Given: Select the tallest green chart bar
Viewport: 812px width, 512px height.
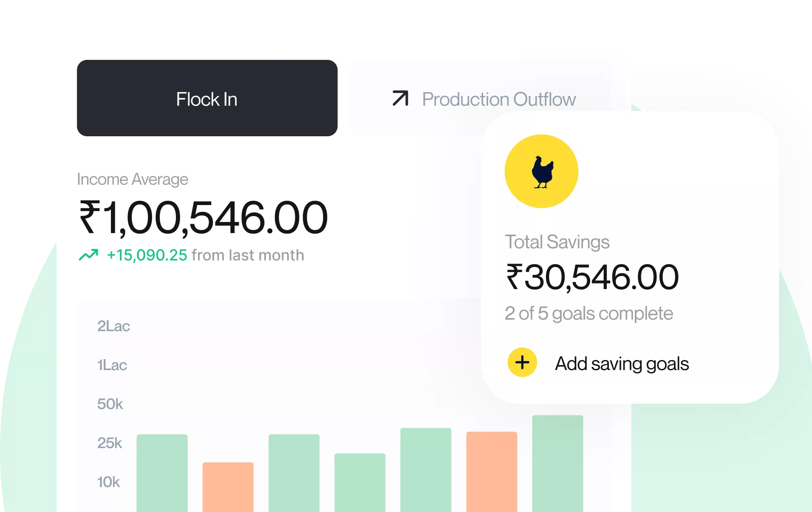Looking at the screenshot, I should (557, 463).
